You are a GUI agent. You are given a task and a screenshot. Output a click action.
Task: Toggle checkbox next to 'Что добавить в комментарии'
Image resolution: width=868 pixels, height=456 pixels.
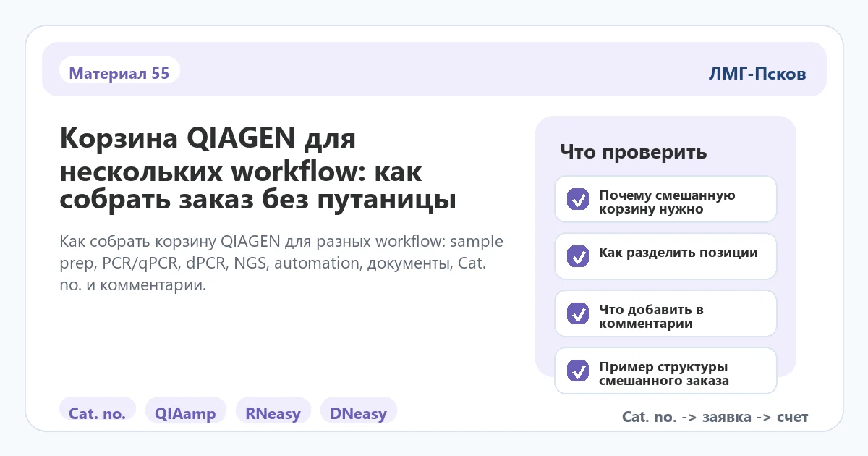[x=578, y=313]
